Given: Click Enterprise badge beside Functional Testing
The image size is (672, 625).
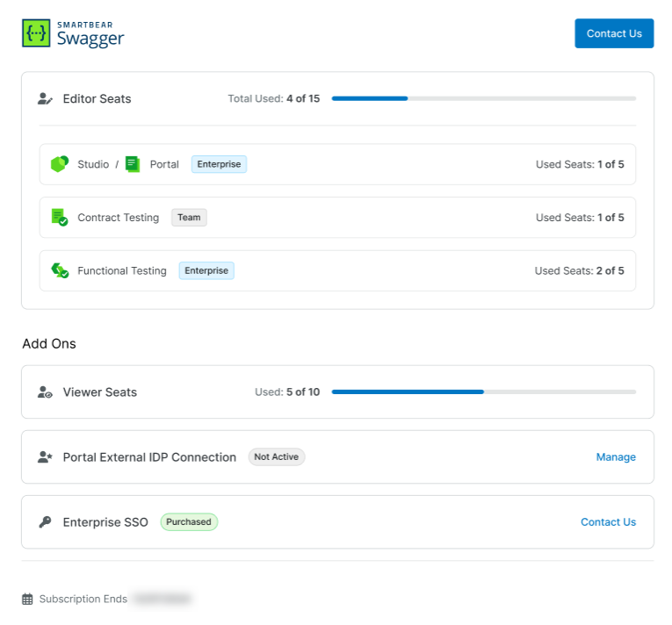Looking at the screenshot, I should [x=206, y=270].
